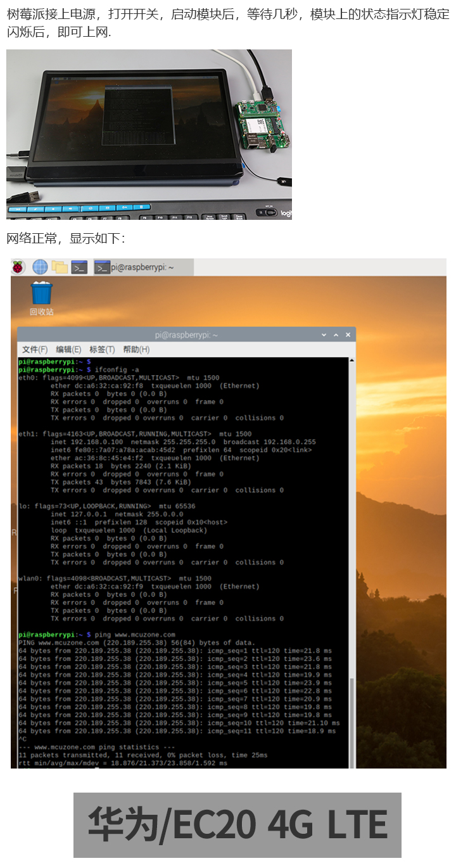Click the ping reply with icmp_seq=1

(x=175, y=651)
